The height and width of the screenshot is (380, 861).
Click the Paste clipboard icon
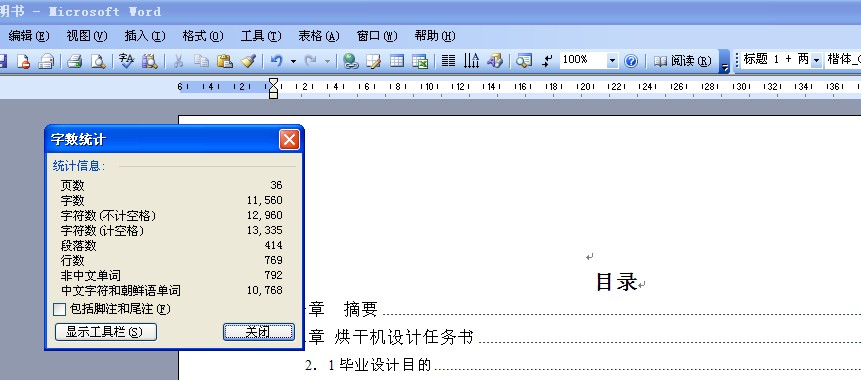pyautogui.click(x=224, y=60)
